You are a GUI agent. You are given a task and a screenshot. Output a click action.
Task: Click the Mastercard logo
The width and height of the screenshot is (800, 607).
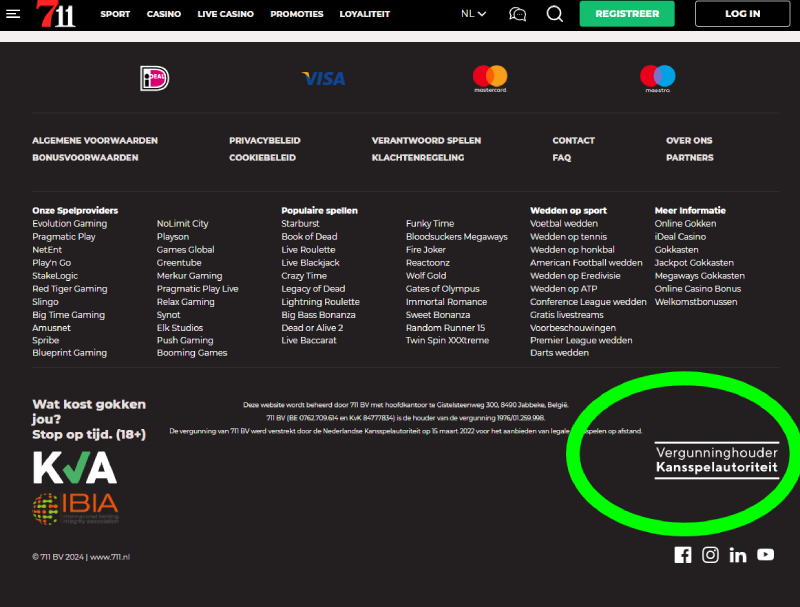pyautogui.click(x=490, y=79)
